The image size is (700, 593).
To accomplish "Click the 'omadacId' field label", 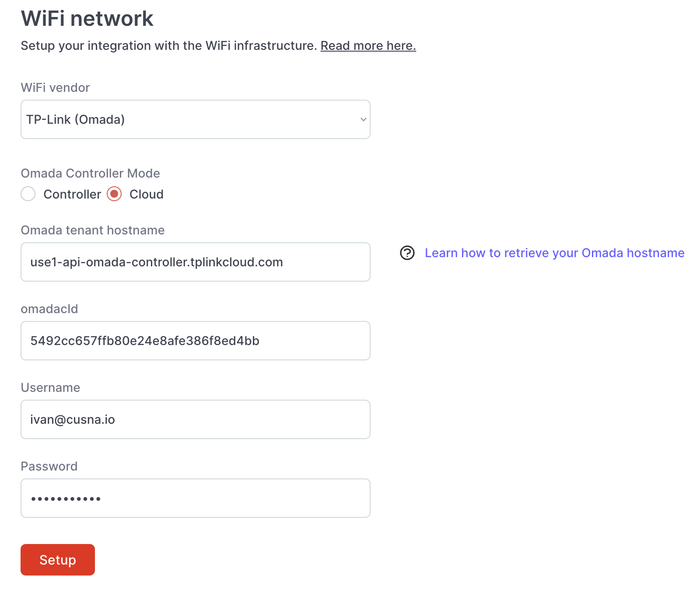I will 49,309.
